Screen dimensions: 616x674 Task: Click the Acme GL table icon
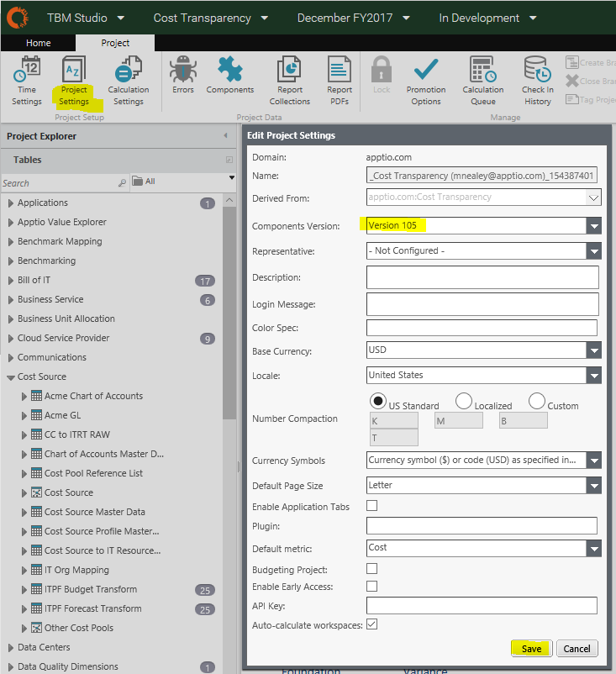coord(36,415)
